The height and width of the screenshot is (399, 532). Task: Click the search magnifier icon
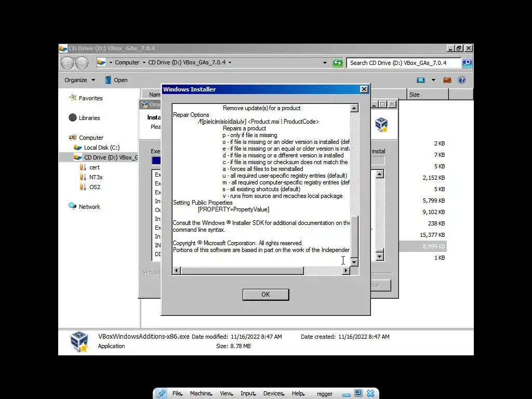click(467, 63)
